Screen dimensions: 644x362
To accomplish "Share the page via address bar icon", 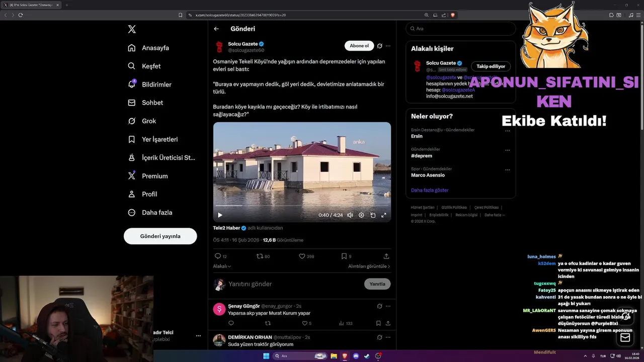I will pyautogui.click(x=444, y=15).
